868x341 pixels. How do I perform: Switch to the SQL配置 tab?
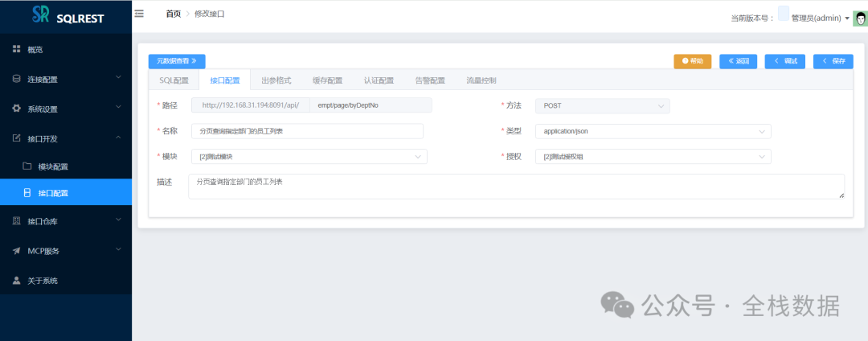pos(174,80)
